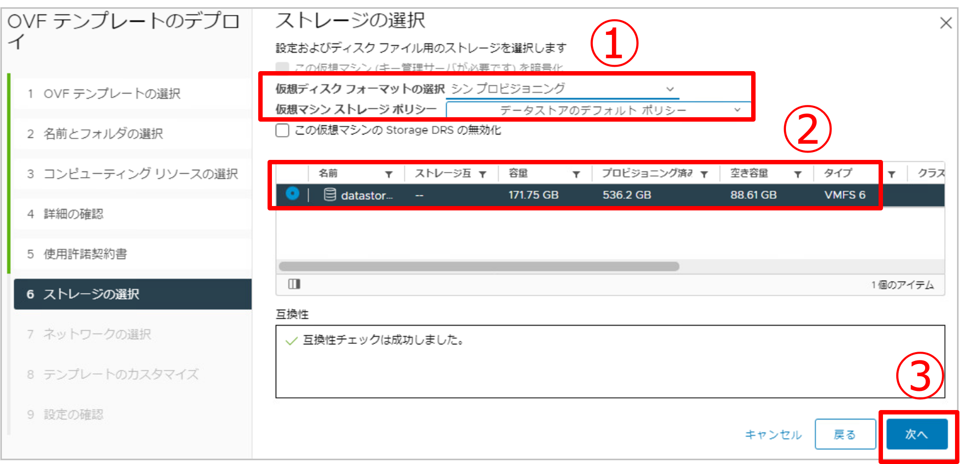The image size is (980, 464).
Task: Go to step 3 コンピューティング リソースの選択
Action: click(x=132, y=174)
